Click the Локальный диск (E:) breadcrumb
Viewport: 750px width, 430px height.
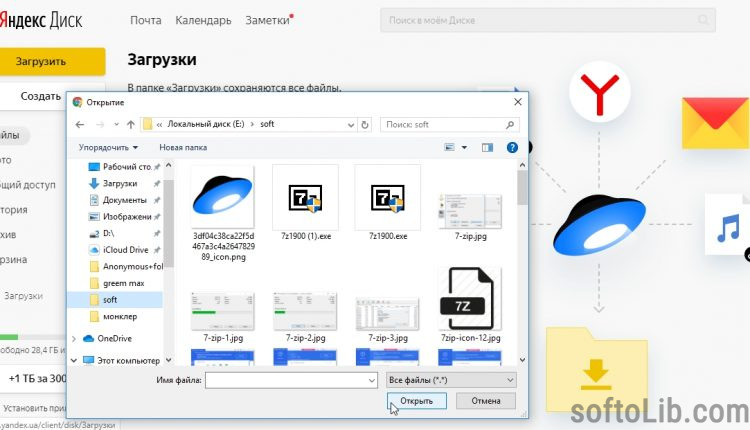tap(206, 124)
